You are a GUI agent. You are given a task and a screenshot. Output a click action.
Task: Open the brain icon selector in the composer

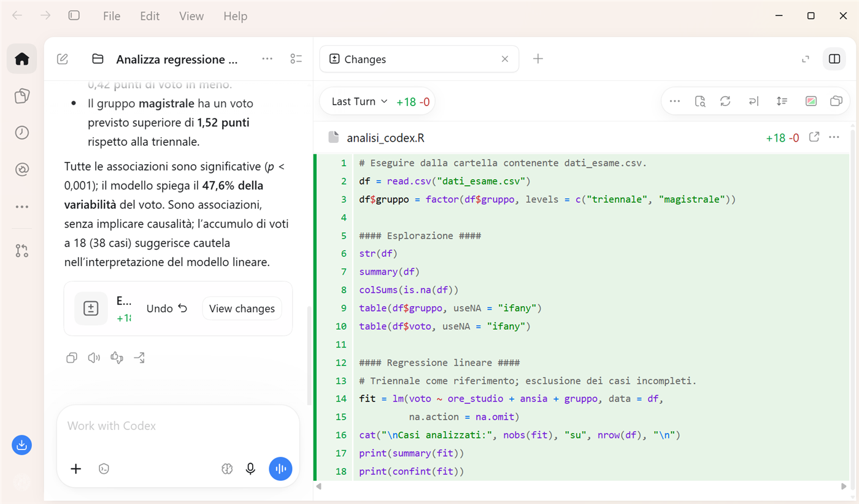click(227, 469)
